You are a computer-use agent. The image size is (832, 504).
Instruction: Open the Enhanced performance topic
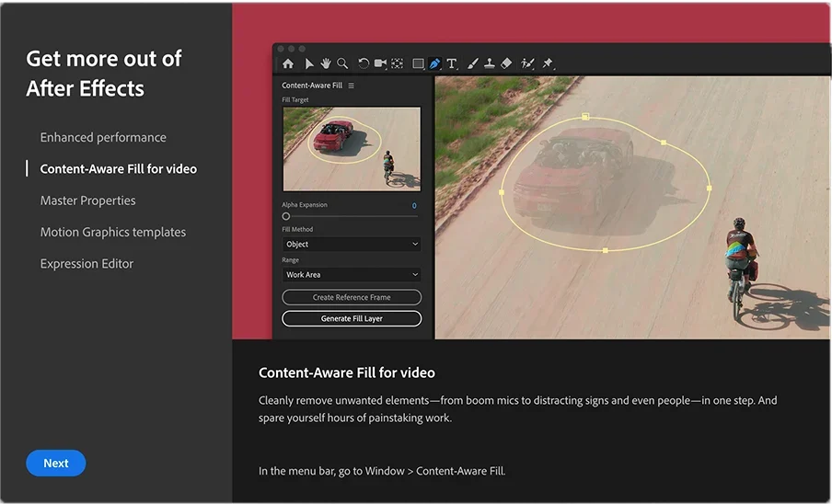(x=103, y=137)
